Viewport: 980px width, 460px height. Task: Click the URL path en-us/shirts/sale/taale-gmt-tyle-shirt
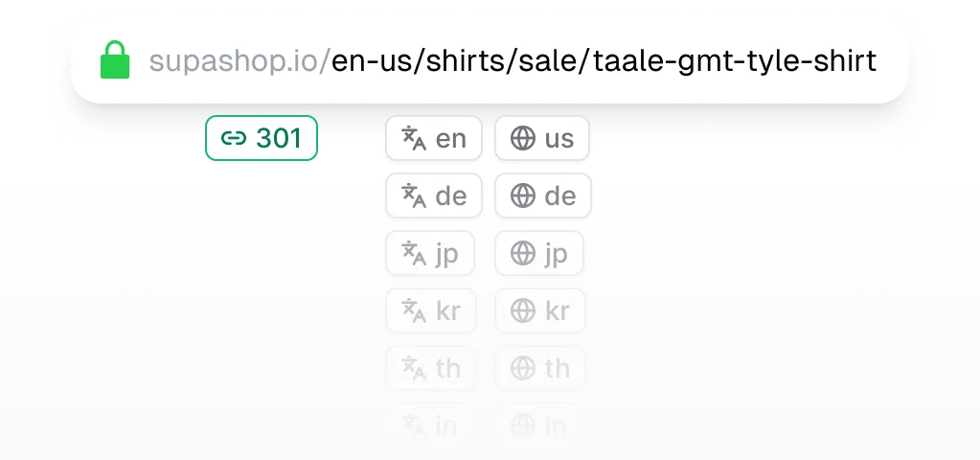pos(604,61)
